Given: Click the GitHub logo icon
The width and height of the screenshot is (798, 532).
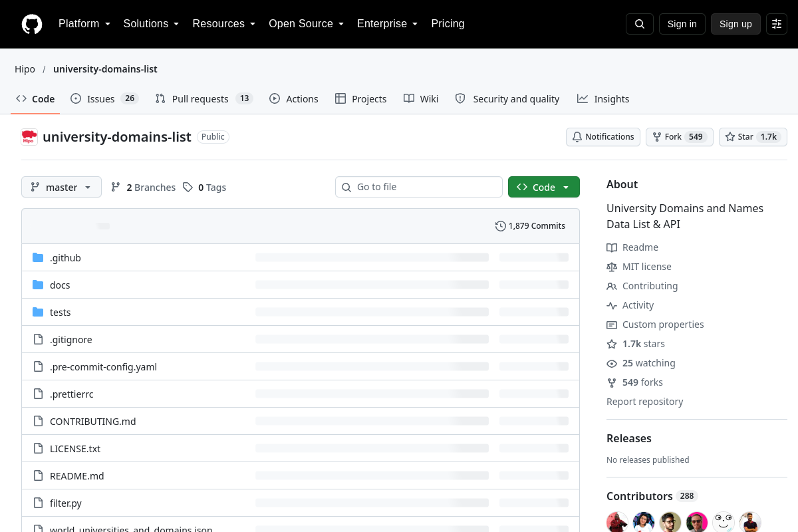Looking at the screenshot, I should point(32,24).
